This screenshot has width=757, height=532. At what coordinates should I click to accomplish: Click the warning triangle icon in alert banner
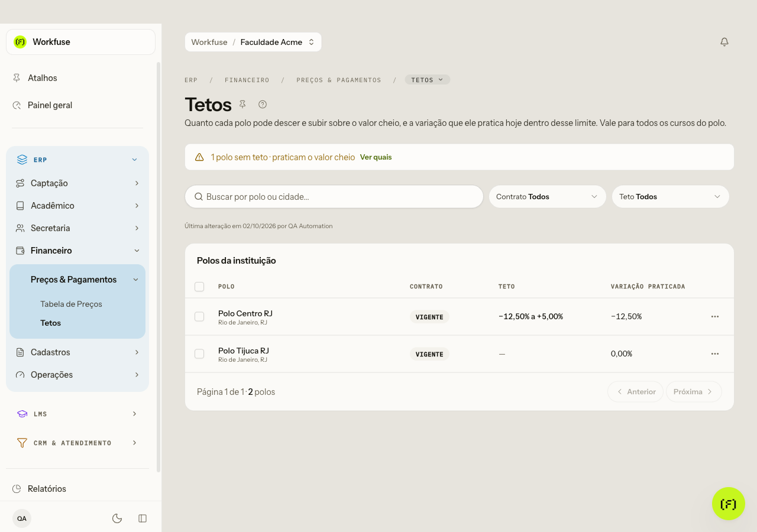[199, 157]
